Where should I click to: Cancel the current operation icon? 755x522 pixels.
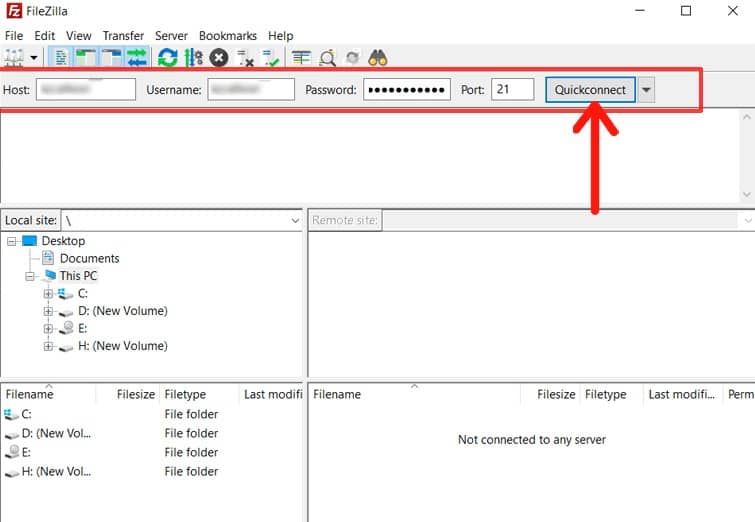coord(219,58)
